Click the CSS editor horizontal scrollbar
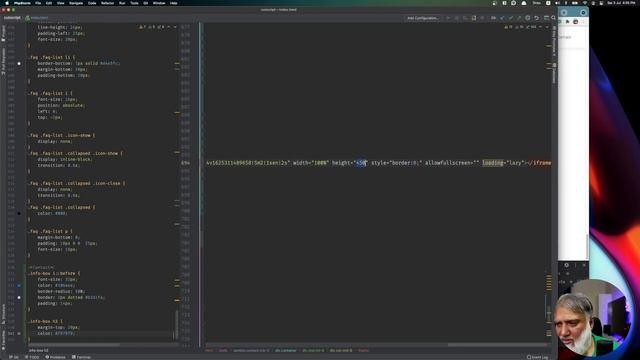640x360 pixels. click(73, 345)
